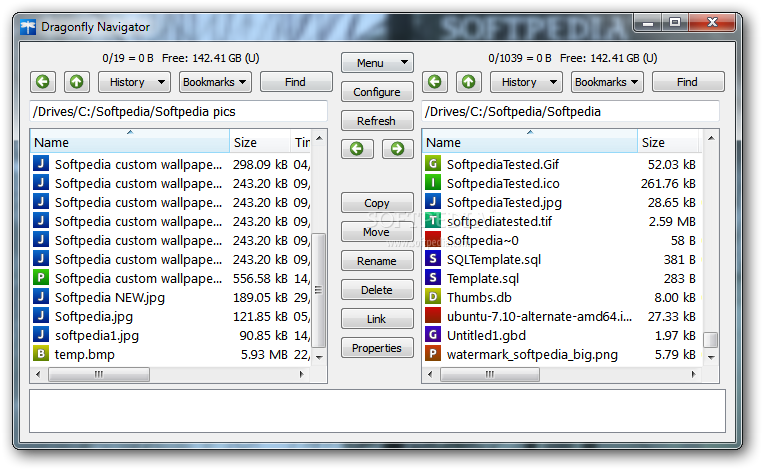Click S icon of SQLTemplate.sql
The width and height of the screenshot is (763, 470).
(433, 259)
